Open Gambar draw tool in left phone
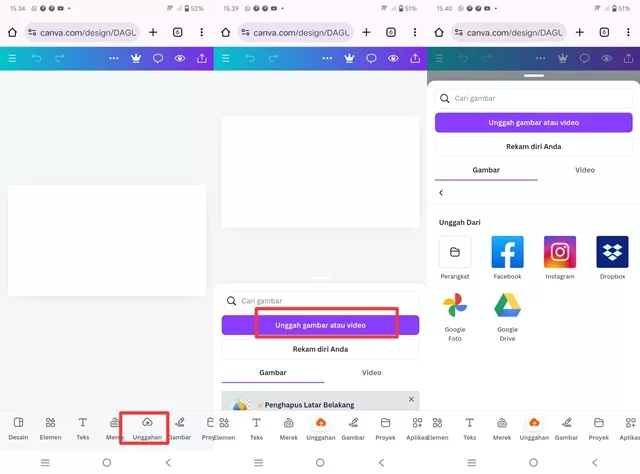 coord(180,428)
